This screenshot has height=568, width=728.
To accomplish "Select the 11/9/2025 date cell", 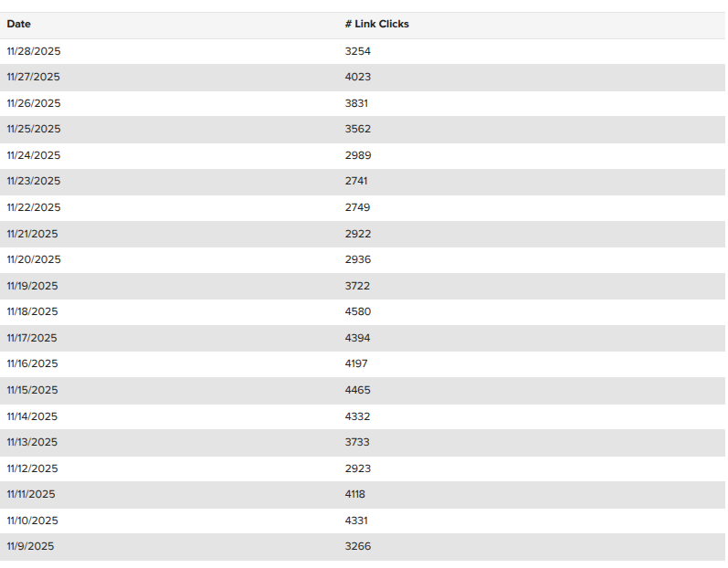I will (x=30, y=546).
